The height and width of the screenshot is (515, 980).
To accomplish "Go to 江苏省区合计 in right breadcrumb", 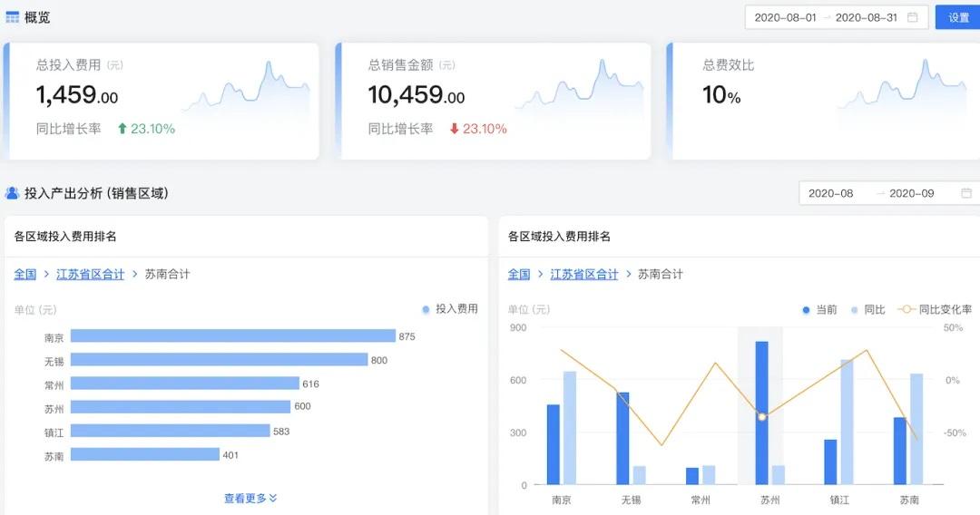I will 583,274.
